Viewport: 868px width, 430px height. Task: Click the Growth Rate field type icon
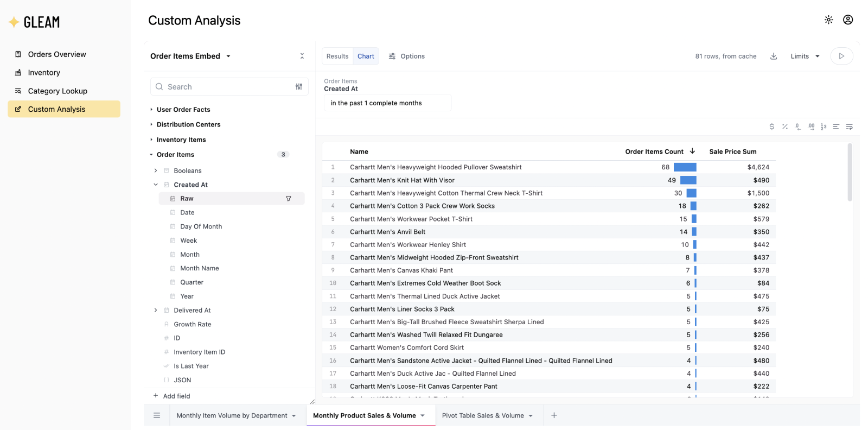click(x=167, y=324)
